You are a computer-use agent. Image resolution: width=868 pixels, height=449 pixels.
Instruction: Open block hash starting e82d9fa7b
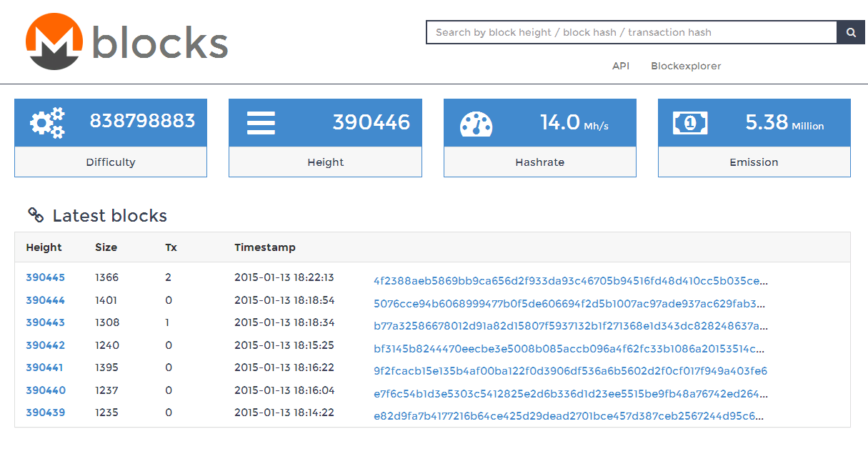(569, 416)
